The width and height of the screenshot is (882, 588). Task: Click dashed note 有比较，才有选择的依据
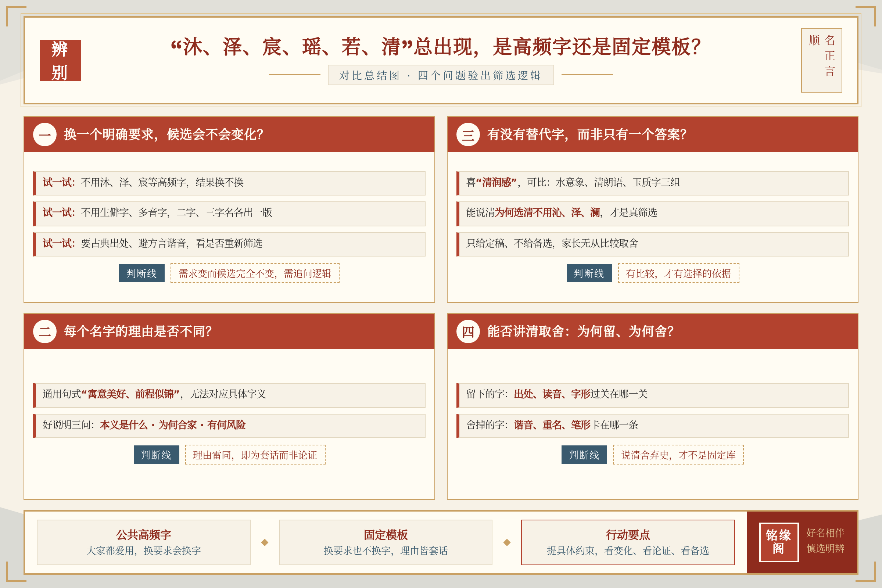tap(679, 273)
